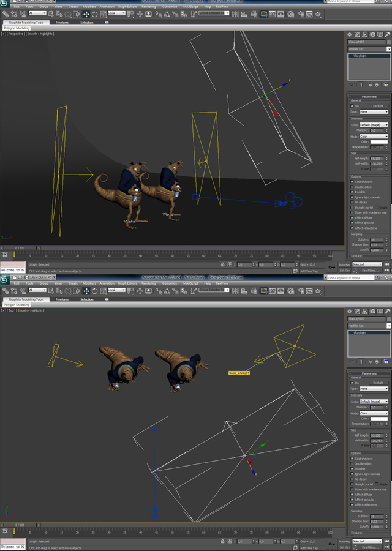This screenshot has height=551, width=392.
Task: Click Remove Modifier trash icon in upper window
Action: click(x=377, y=84)
